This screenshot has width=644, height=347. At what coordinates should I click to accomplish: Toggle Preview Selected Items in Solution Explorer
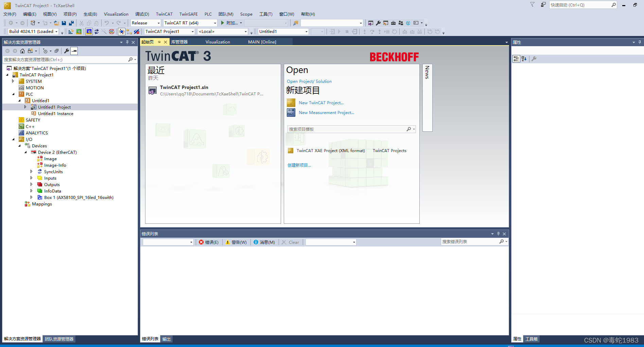74,51
